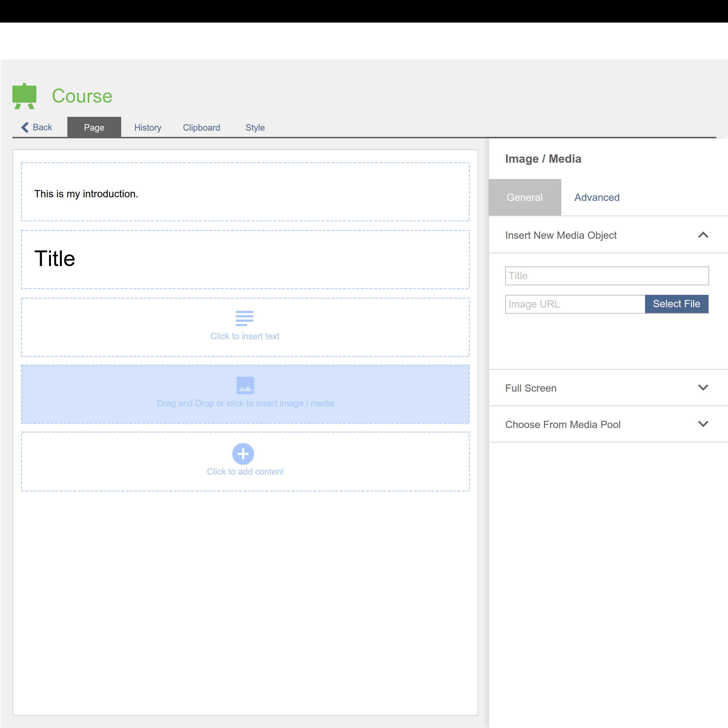Click the green Course easel icon
The width and height of the screenshot is (728, 728).
[x=24, y=96]
